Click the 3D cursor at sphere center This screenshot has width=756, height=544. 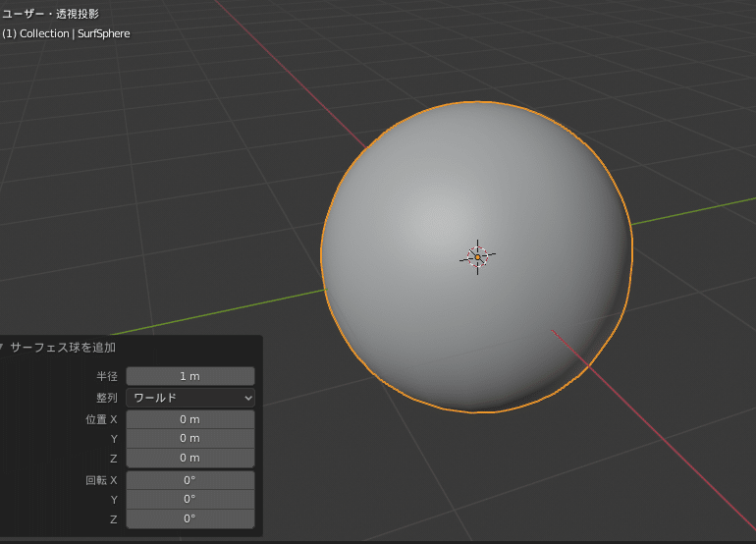coord(477,257)
